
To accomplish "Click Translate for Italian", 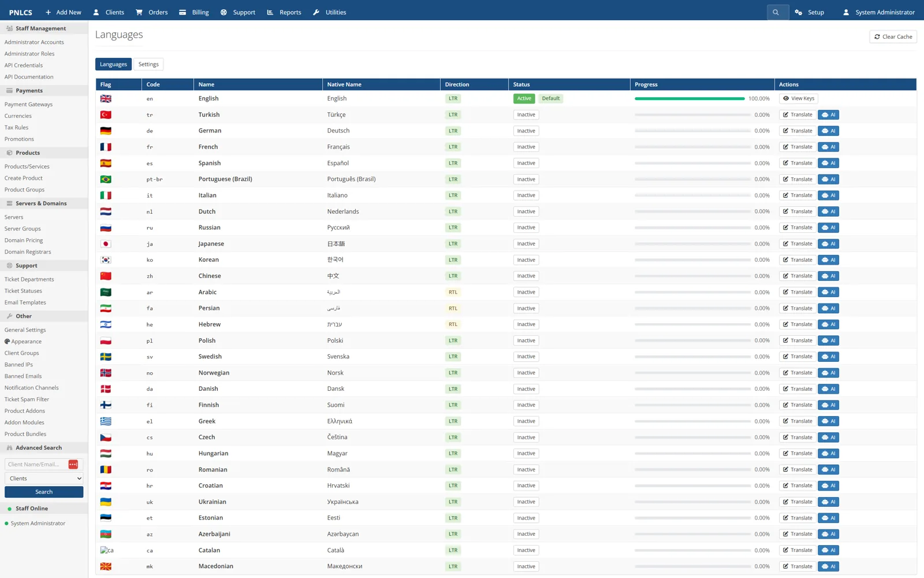I will 798,195.
